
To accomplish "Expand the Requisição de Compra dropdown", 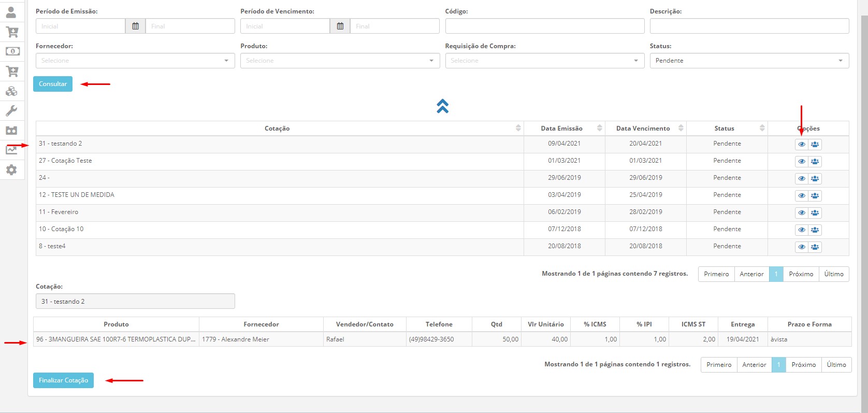I will click(545, 61).
